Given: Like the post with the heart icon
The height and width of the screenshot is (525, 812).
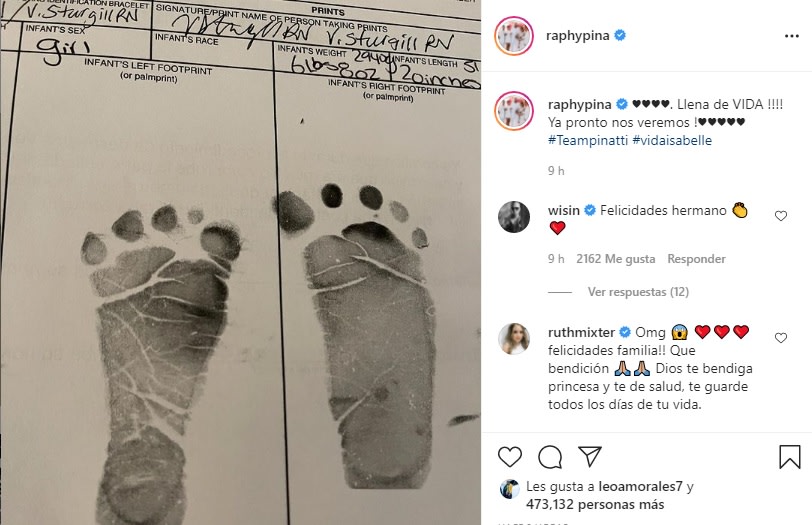Looking at the screenshot, I should pos(510,457).
